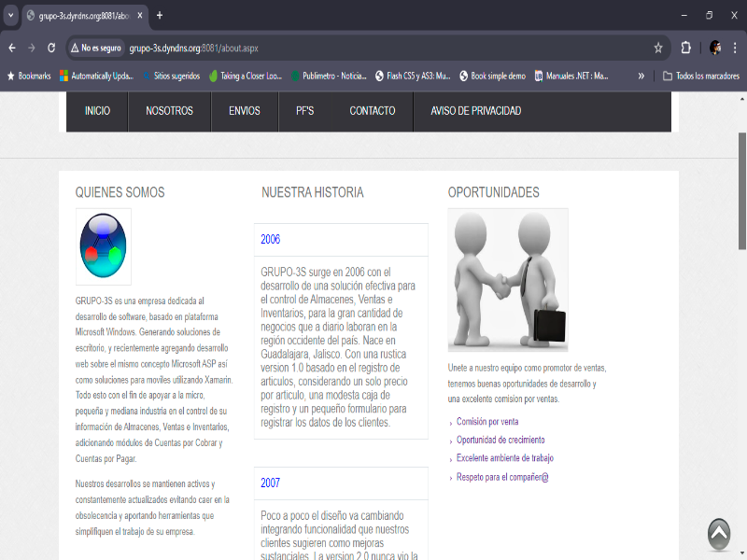Open the CONTACTO navigation item
Screen dimensions: 747x560
point(372,111)
